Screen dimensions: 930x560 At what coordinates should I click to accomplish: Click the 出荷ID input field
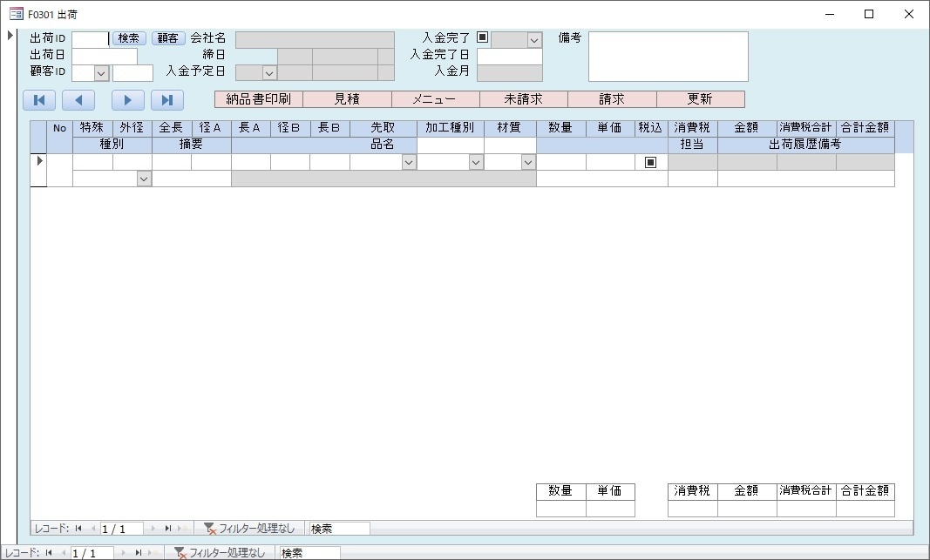90,39
